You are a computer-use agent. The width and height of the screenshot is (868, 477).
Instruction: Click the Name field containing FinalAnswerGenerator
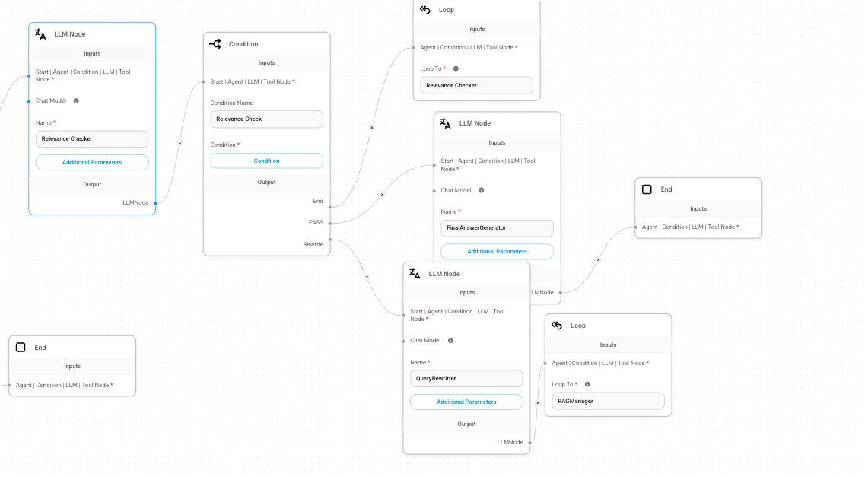tap(497, 228)
